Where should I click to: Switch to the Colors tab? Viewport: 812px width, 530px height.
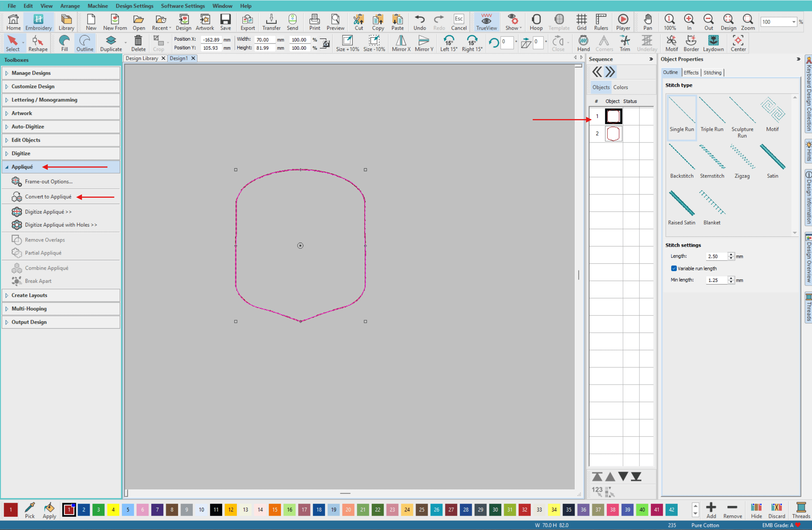coord(620,87)
